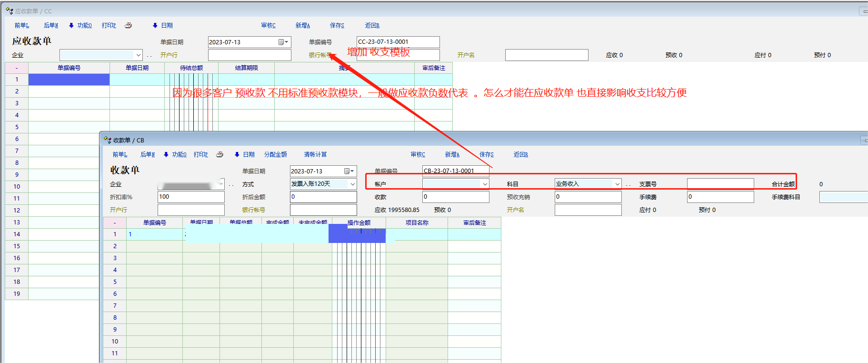Click 返回 in the 收款单 toolbar
The image size is (868, 363).
[x=520, y=154]
